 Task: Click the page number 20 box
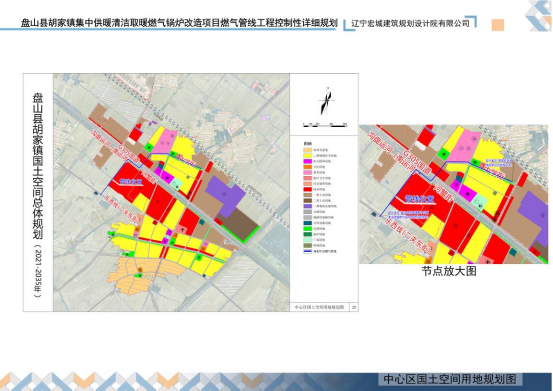354,307
